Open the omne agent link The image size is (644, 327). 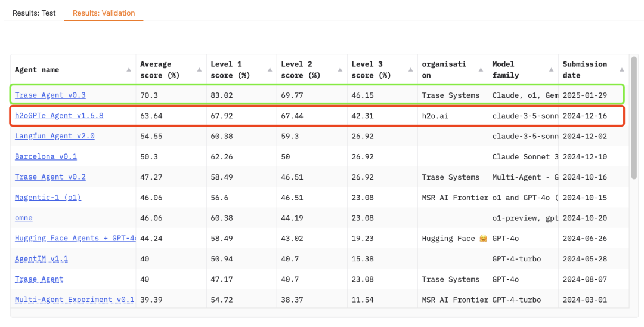point(24,218)
